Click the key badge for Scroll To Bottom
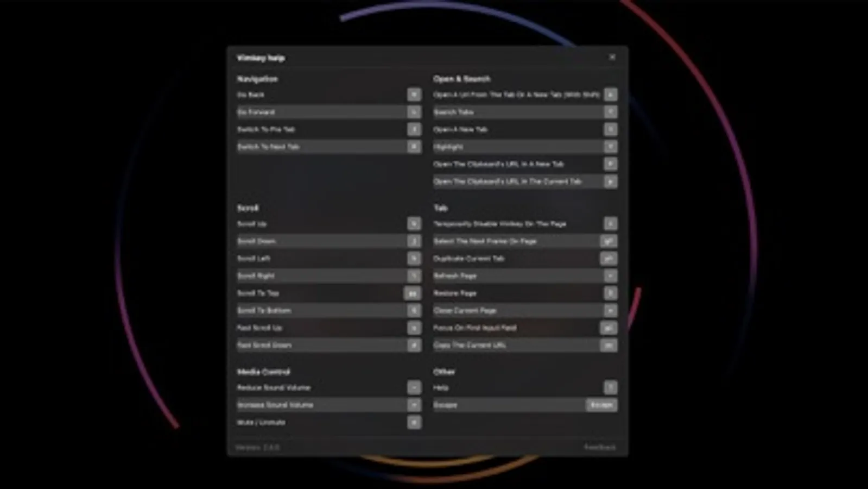 pos(414,311)
